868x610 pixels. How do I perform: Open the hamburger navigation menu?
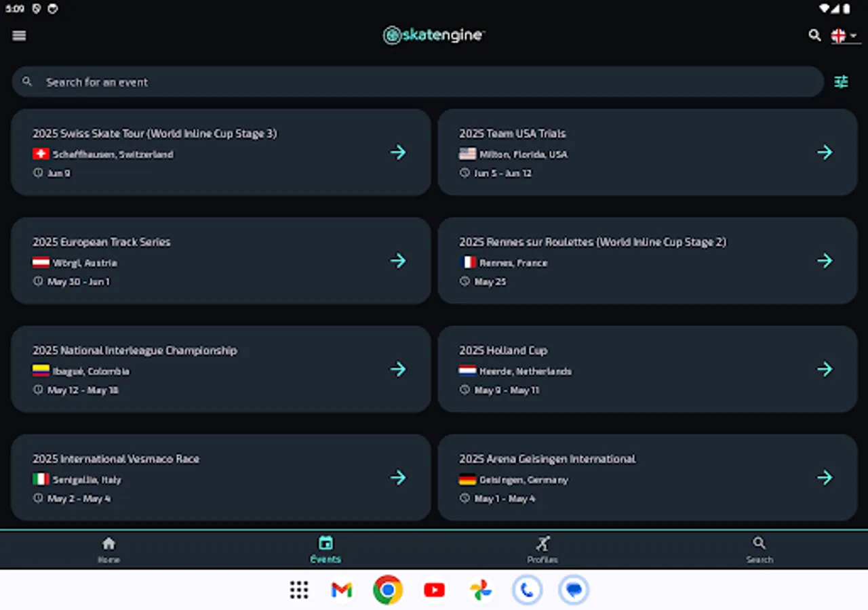point(18,35)
